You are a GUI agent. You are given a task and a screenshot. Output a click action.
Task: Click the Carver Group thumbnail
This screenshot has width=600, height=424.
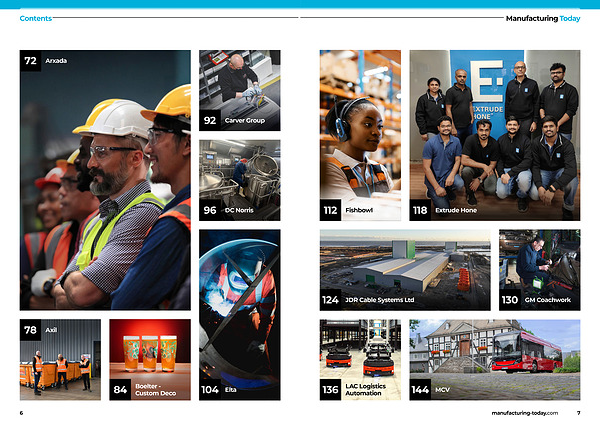click(240, 90)
